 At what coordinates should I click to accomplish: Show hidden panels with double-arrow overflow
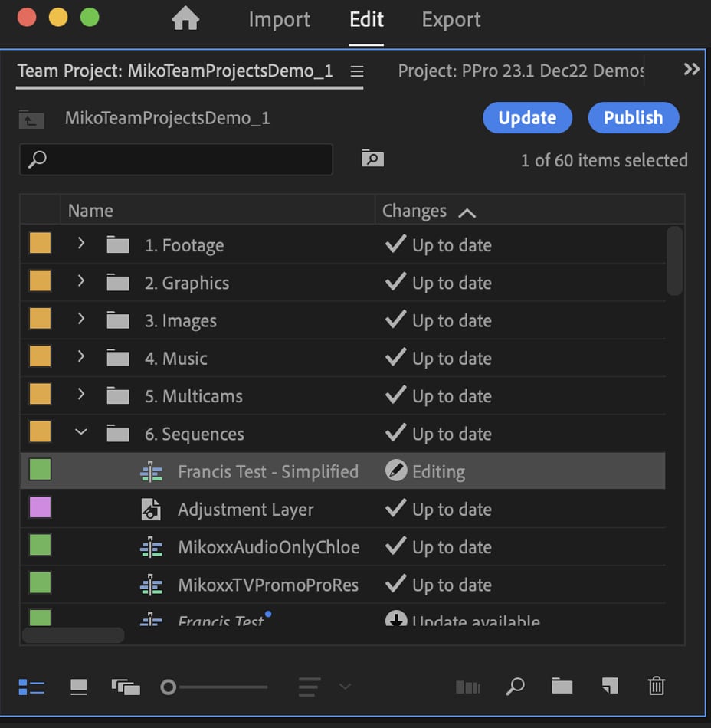point(691,70)
